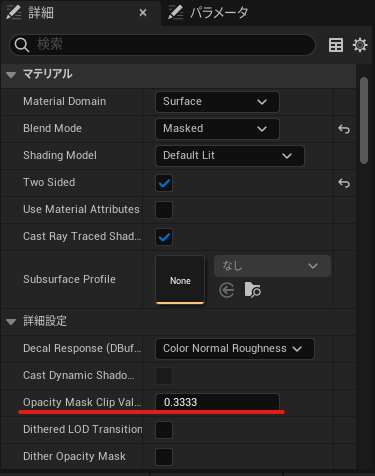Enable Use Material Attributes checkbox
This screenshot has height=476, width=375.
coord(164,210)
